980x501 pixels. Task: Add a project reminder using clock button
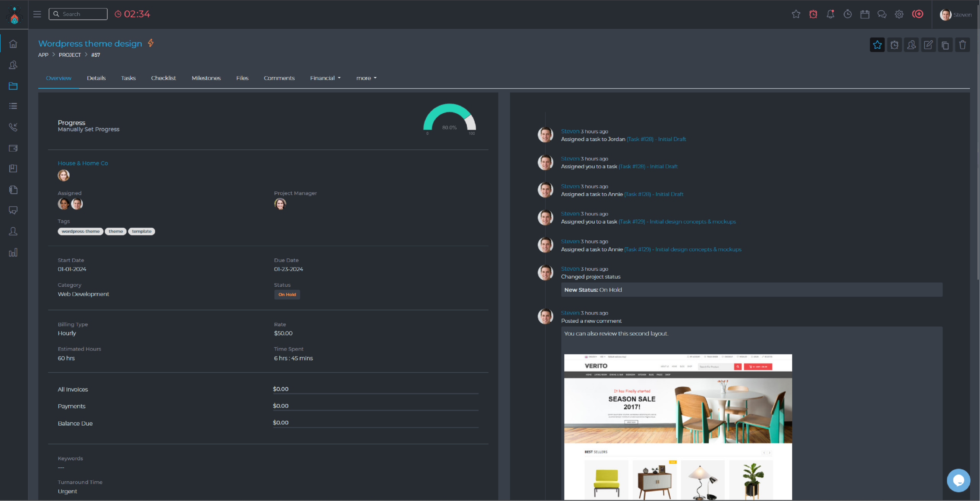[894, 45]
